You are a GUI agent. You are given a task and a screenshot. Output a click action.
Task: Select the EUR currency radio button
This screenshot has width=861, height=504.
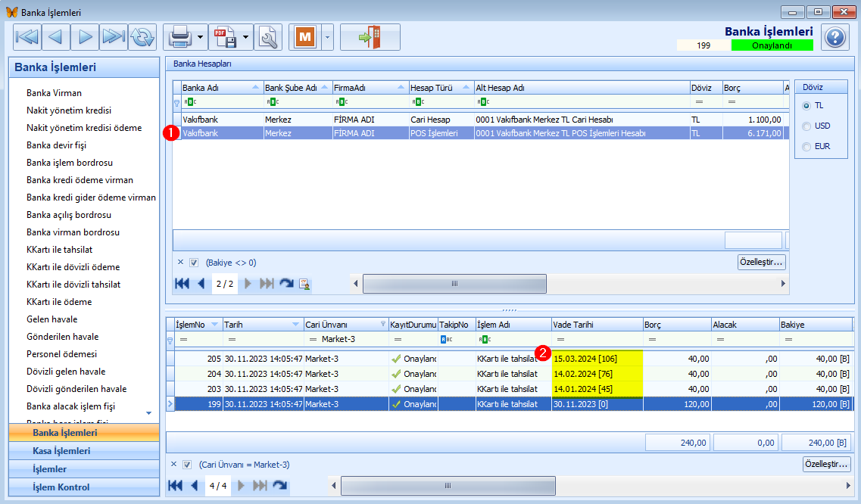point(806,146)
